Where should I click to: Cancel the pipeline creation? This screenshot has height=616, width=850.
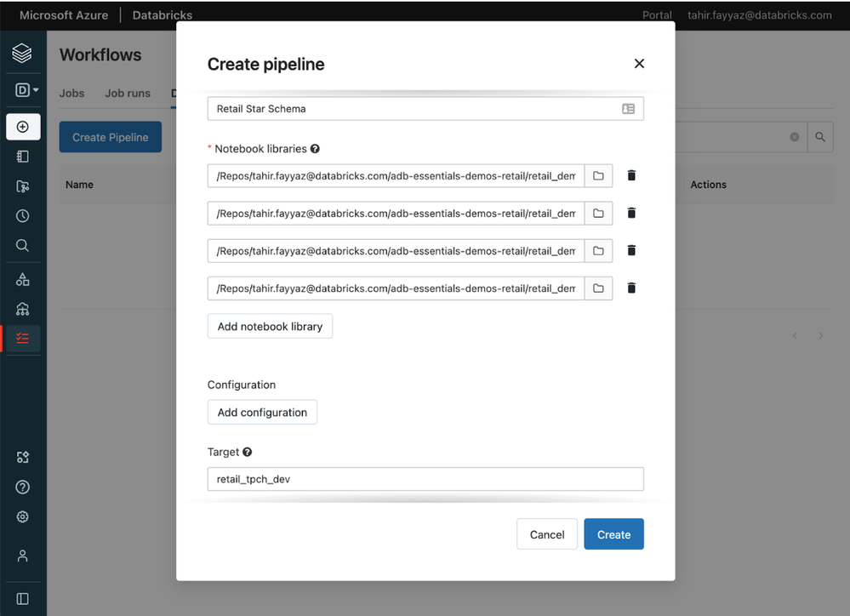click(547, 534)
